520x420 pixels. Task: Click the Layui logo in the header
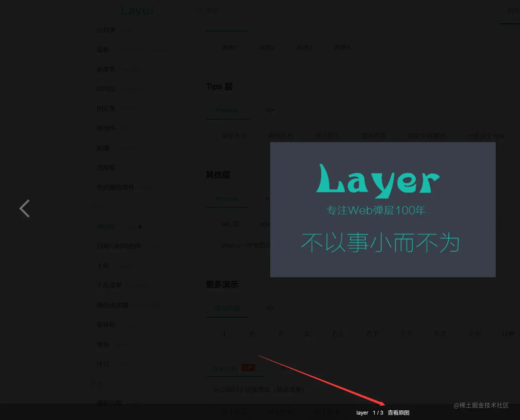coord(137,11)
